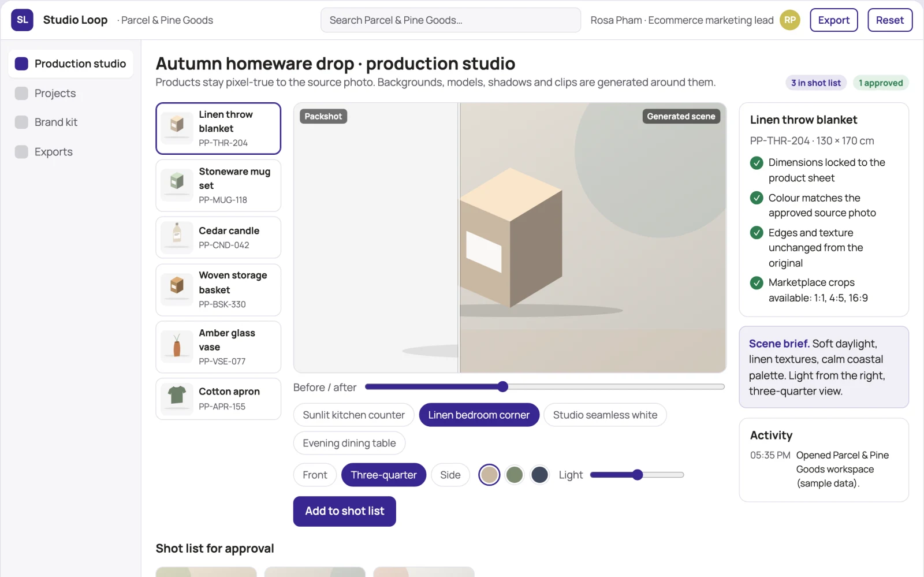Image resolution: width=924 pixels, height=577 pixels.
Task: Pick the beige colour swatch
Action: [489, 475]
